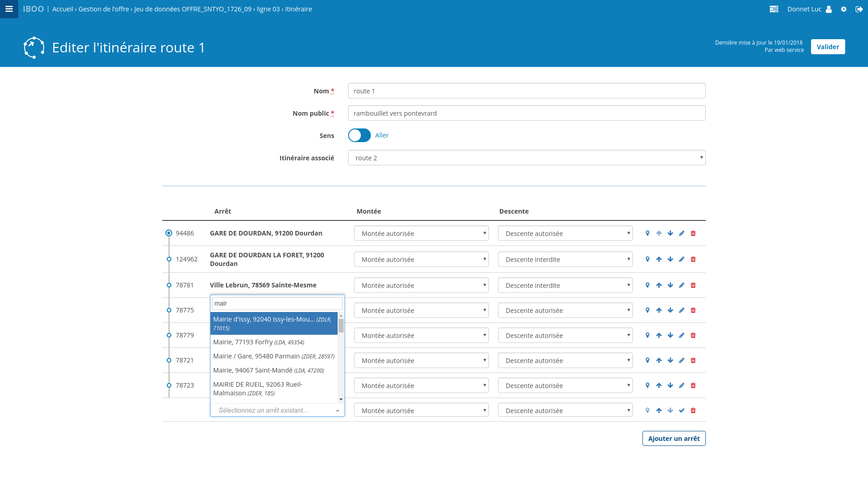
Task: Expand Montée dropdown for stop 94486
Action: point(421,234)
